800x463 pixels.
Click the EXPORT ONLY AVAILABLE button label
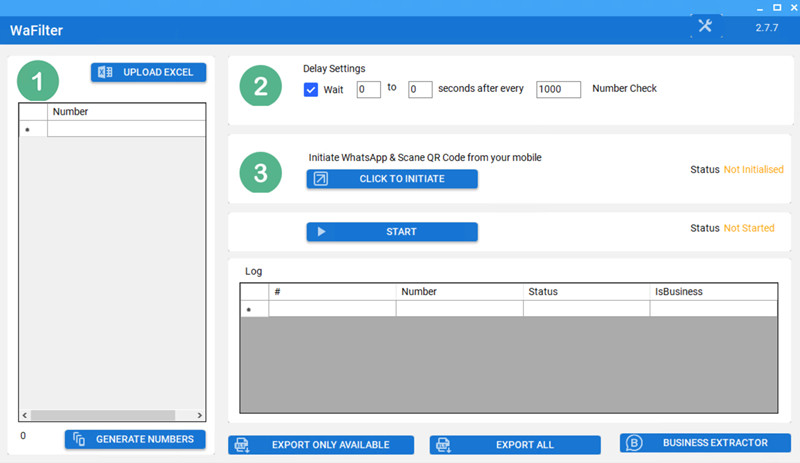pyautogui.click(x=331, y=445)
